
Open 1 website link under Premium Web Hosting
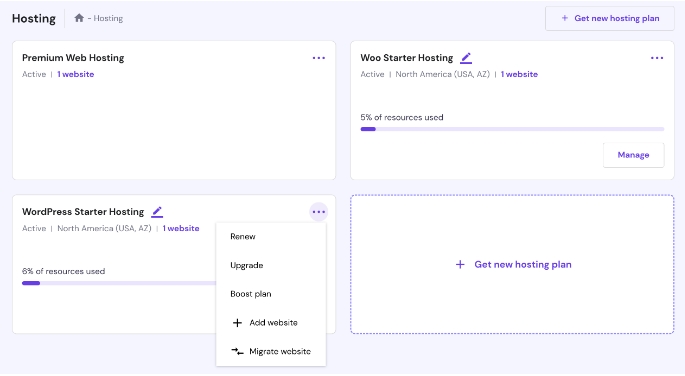click(76, 74)
